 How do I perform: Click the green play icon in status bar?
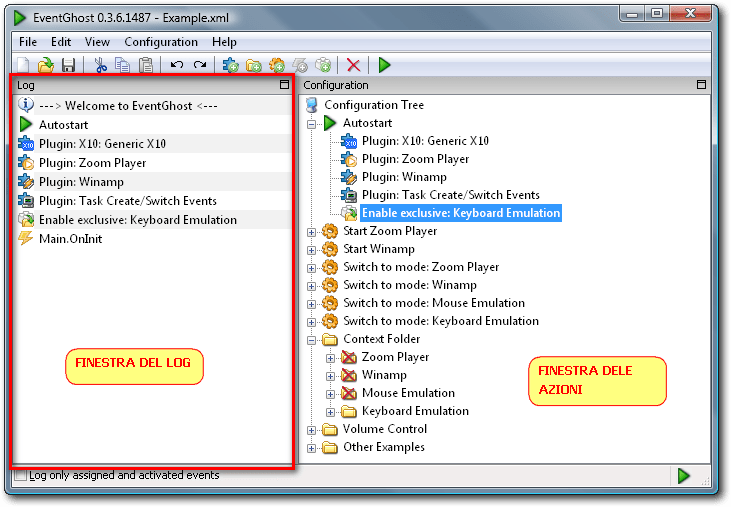coord(683,476)
